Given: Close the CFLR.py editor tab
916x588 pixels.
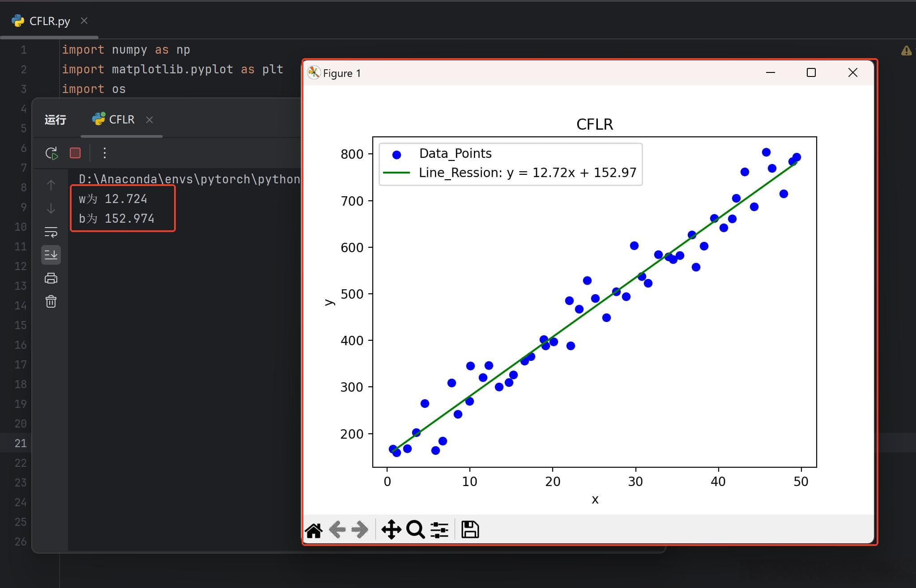Looking at the screenshot, I should click(84, 21).
